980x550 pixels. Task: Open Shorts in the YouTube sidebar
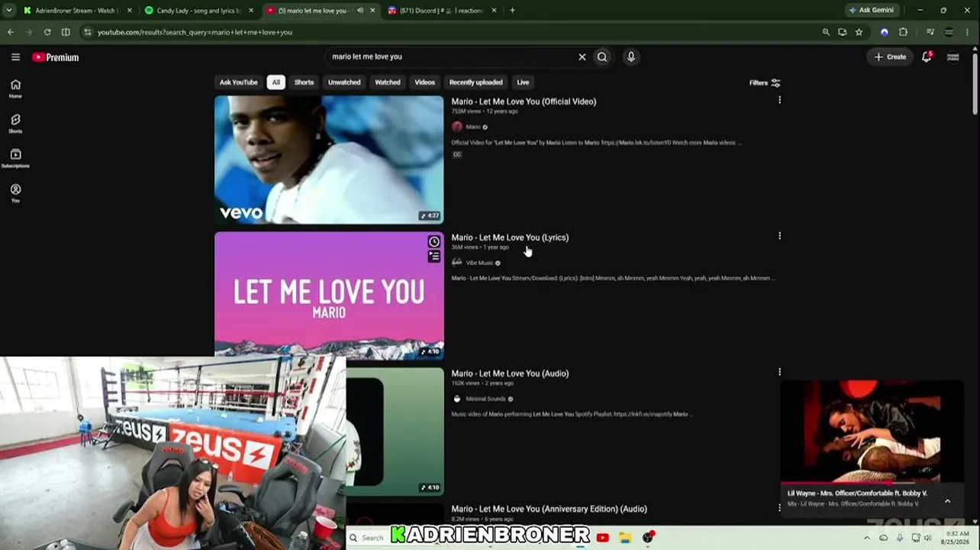tap(15, 124)
